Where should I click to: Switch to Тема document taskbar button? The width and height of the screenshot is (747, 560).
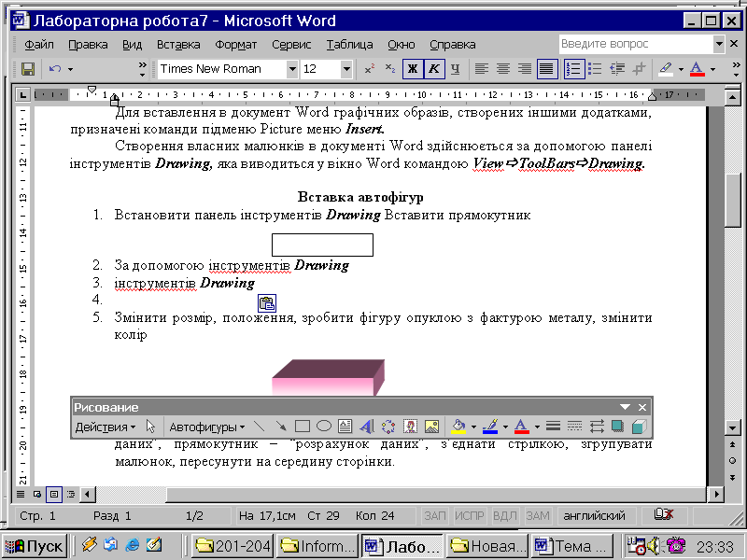click(x=573, y=546)
